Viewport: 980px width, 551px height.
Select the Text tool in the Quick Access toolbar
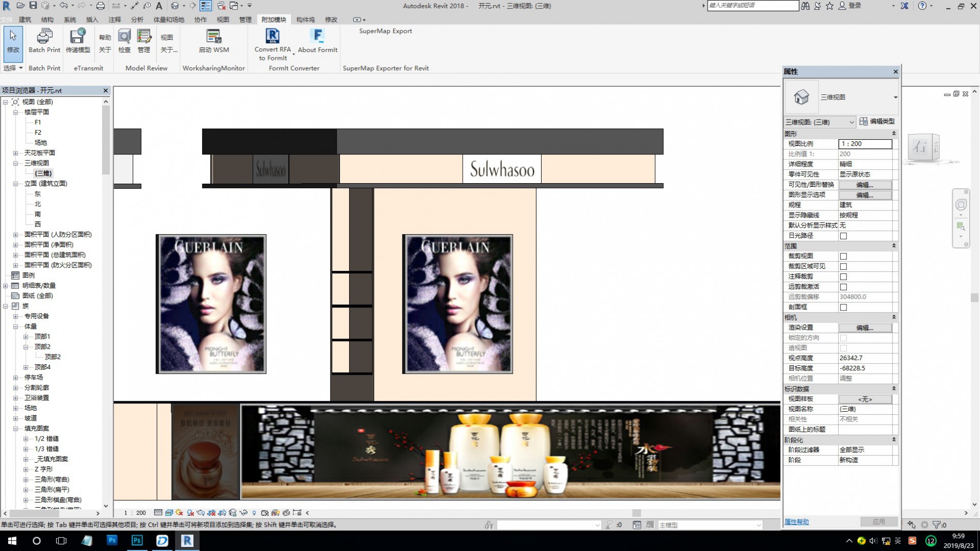pyautogui.click(x=159, y=6)
